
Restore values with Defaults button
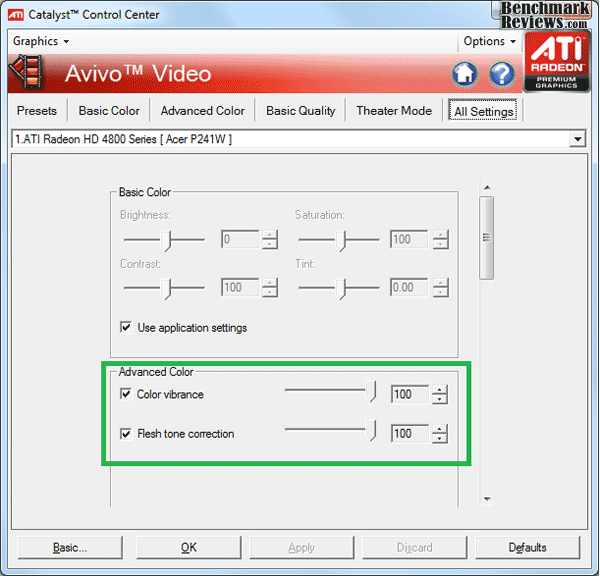[x=527, y=547]
